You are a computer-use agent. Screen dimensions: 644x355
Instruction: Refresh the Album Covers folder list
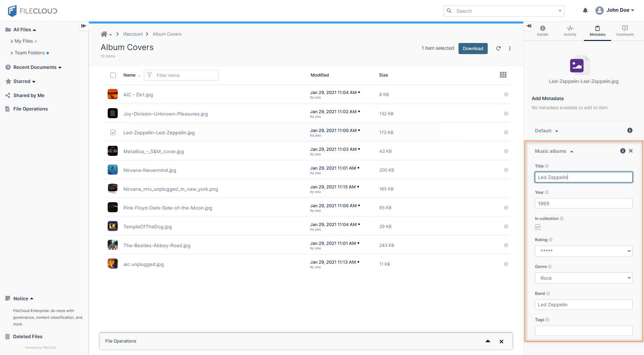[498, 48]
